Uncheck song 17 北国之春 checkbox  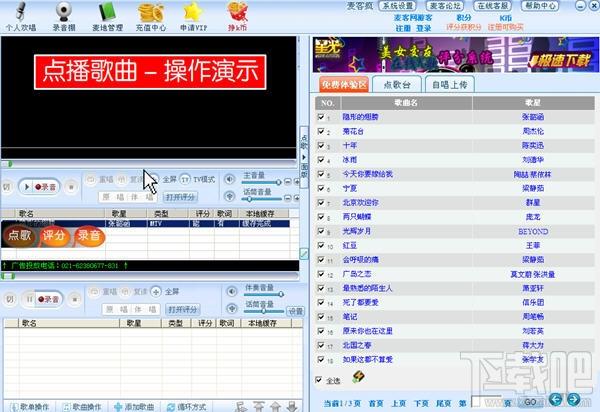pos(321,345)
